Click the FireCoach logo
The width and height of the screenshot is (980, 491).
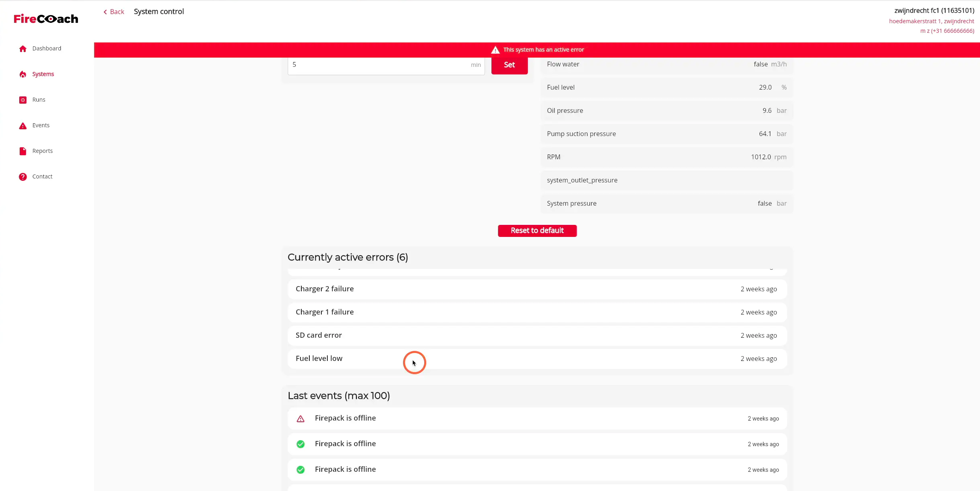46,19
